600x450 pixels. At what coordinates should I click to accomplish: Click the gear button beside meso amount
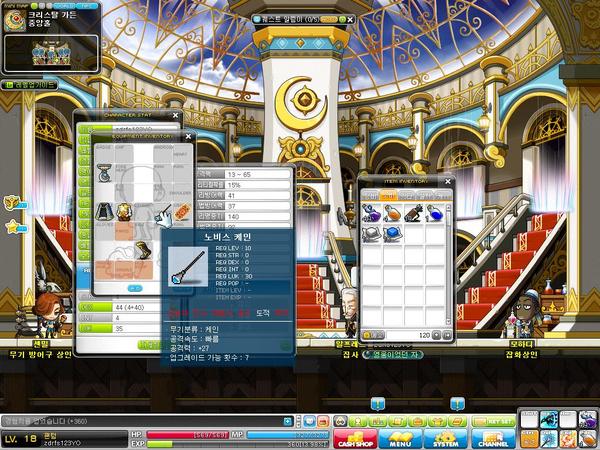pos(437,335)
